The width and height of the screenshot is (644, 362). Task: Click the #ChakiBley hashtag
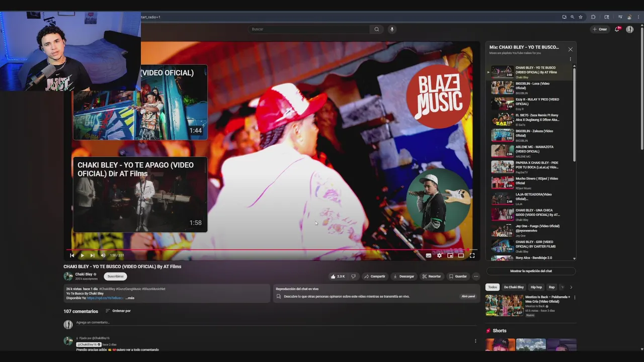coord(107,289)
